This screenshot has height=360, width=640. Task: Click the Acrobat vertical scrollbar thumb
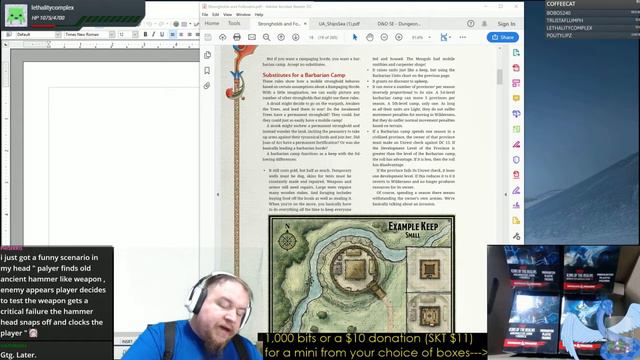coord(500,77)
